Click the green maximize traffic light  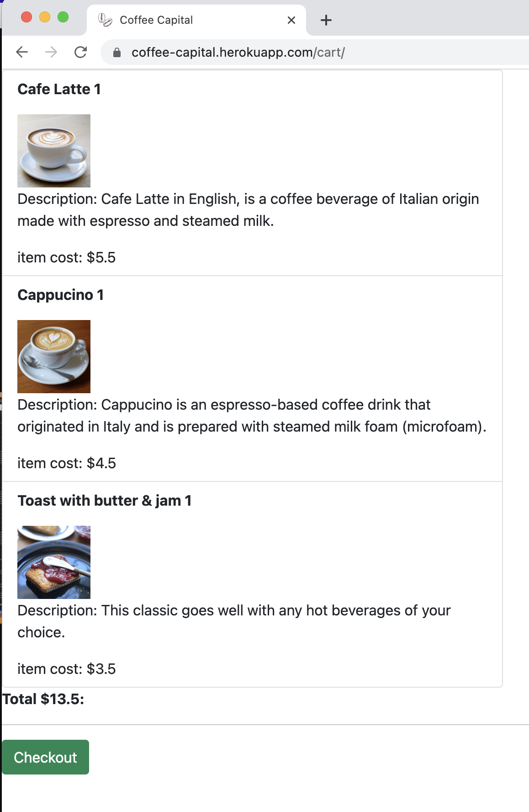pos(63,16)
